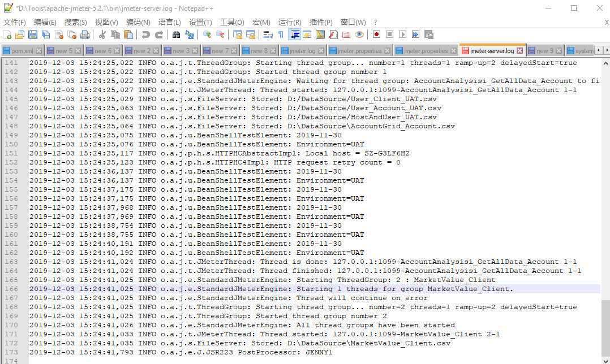Click the Redo arrow icon

pyautogui.click(x=159, y=34)
